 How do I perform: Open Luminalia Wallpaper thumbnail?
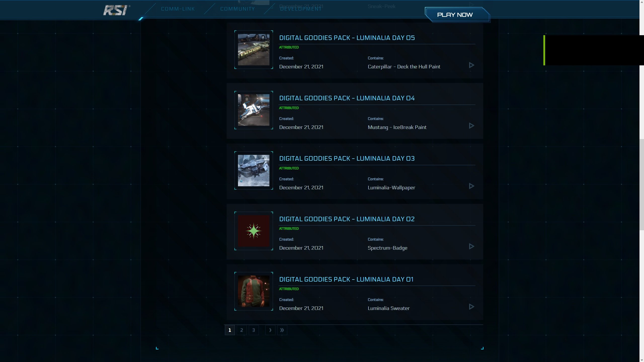click(x=254, y=170)
